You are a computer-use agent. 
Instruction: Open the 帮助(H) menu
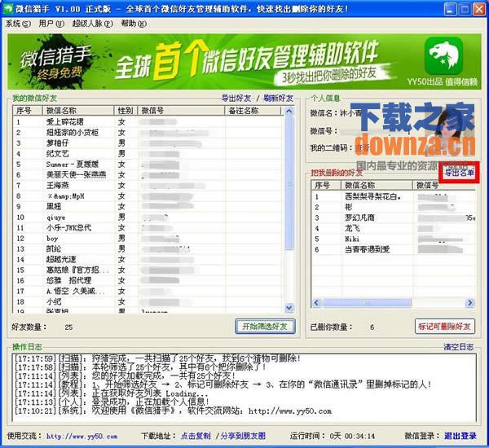[x=134, y=24]
